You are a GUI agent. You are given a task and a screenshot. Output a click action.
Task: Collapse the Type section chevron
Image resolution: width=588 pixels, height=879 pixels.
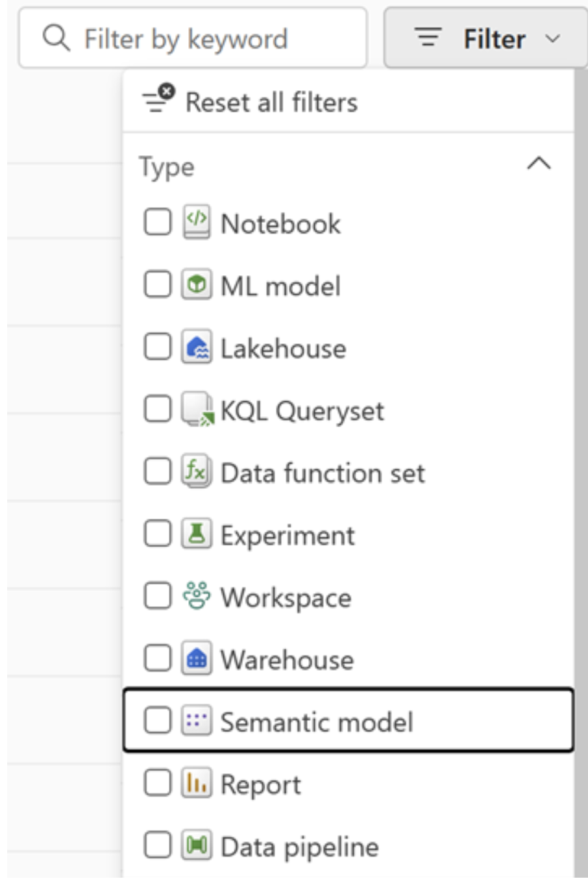pos(539,164)
